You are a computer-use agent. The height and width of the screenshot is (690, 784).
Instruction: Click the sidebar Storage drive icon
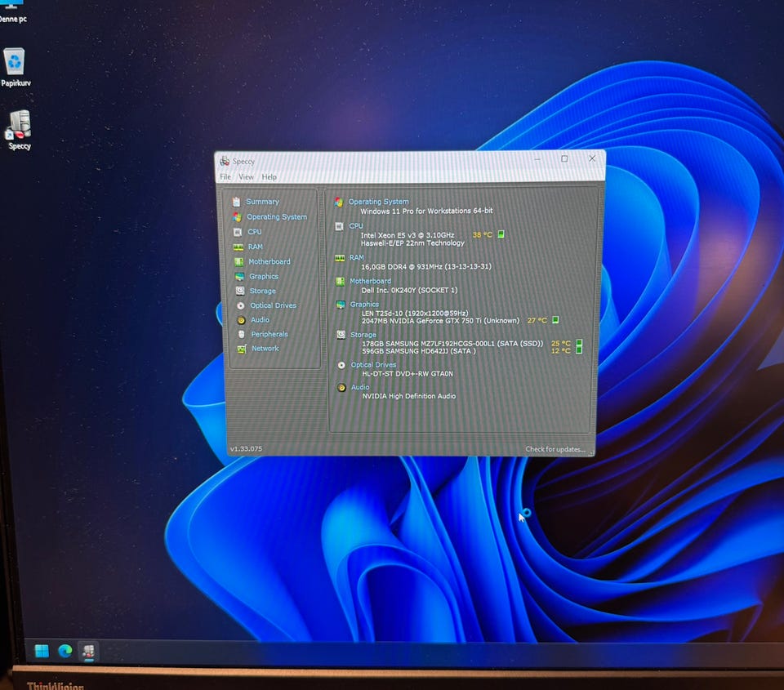240,291
